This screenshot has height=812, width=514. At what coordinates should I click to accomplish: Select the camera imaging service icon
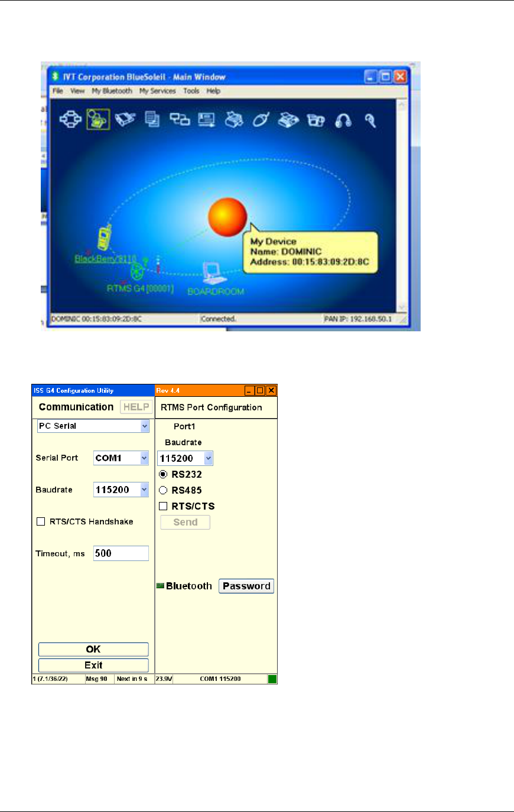coord(316,120)
